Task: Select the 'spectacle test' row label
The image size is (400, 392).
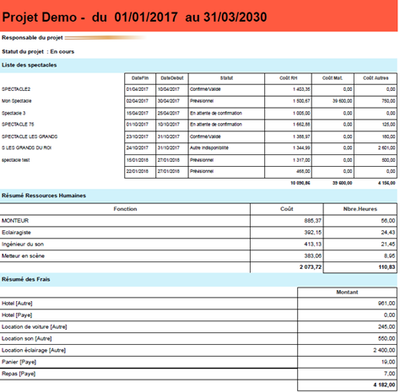Action: coord(16,160)
